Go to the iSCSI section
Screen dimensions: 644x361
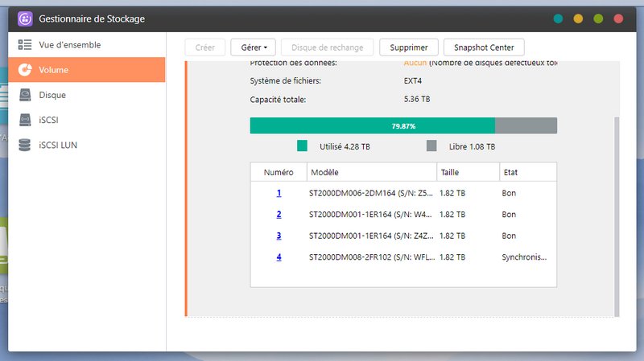click(87, 120)
